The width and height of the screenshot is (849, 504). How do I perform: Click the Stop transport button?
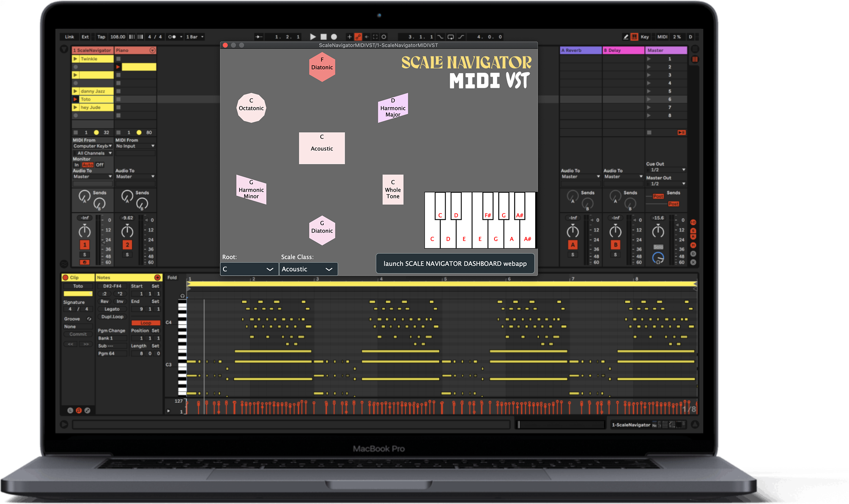323,37
